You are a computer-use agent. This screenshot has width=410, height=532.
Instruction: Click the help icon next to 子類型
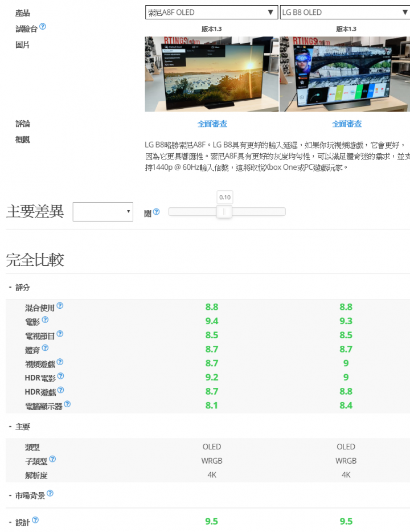tap(52, 459)
